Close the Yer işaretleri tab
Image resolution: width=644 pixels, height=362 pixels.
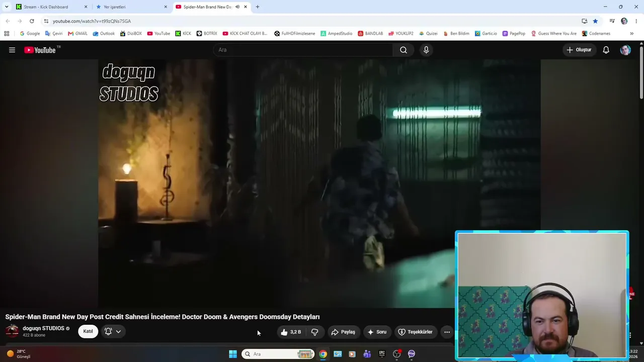166,7
